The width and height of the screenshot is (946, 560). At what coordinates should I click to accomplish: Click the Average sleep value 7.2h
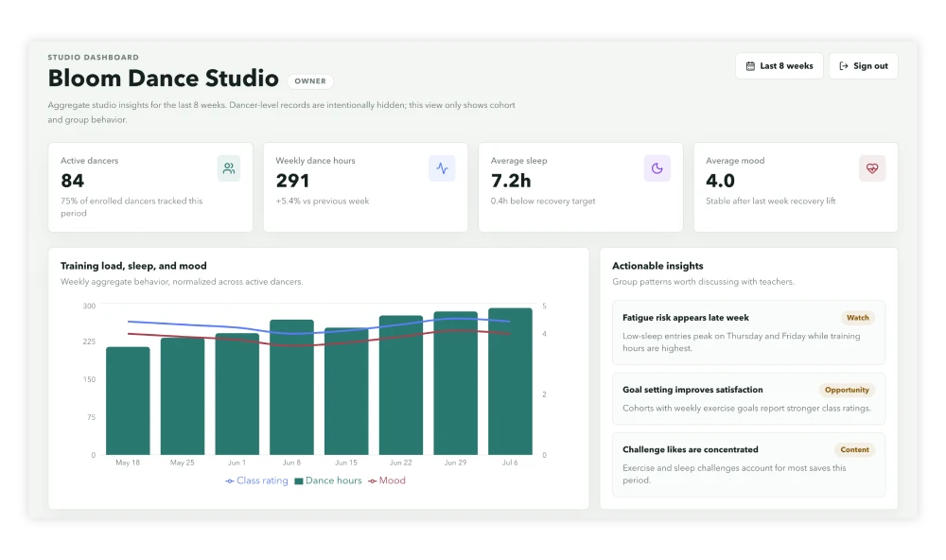click(511, 181)
